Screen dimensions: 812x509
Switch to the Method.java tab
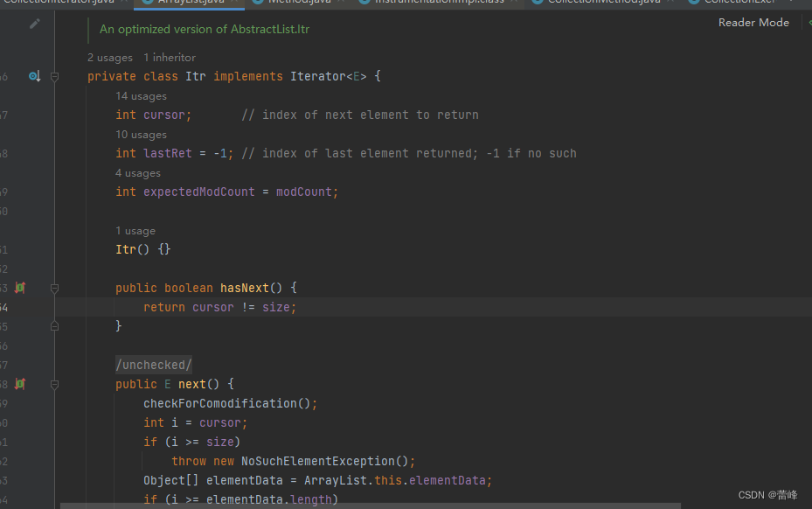pyautogui.click(x=297, y=3)
